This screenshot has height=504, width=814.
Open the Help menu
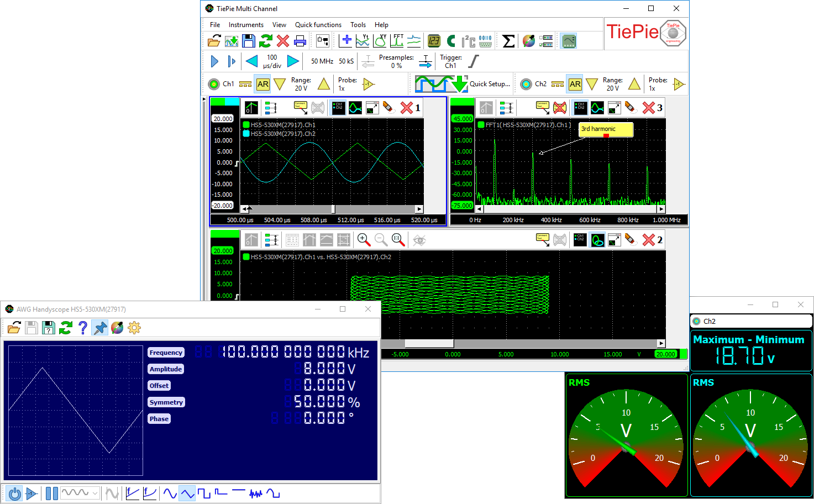(x=381, y=25)
